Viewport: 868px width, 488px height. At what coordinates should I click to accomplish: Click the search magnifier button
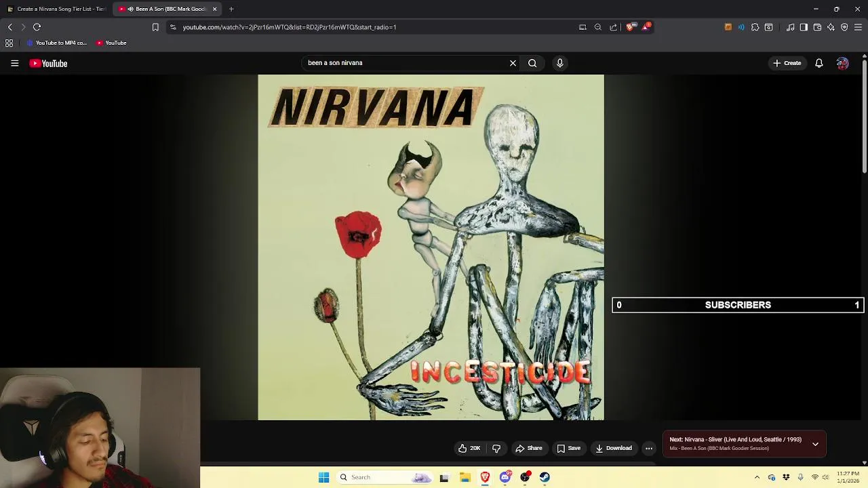point(532,63)
